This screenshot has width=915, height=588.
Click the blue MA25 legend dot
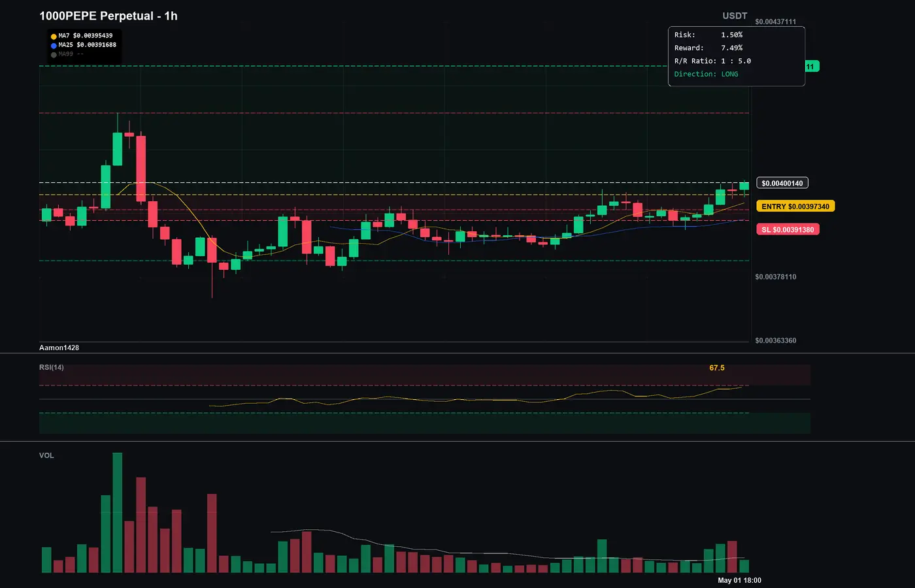tap(54, 46)
